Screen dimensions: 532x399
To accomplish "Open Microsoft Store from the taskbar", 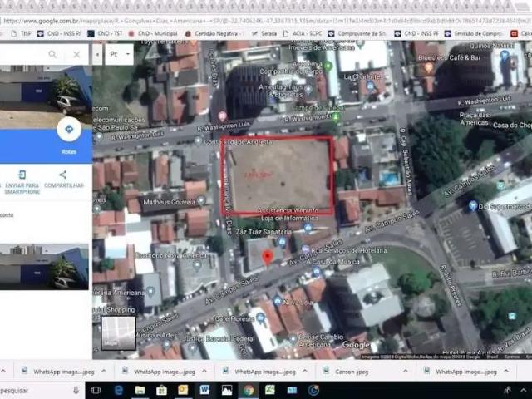I will [x=161, y=390].
